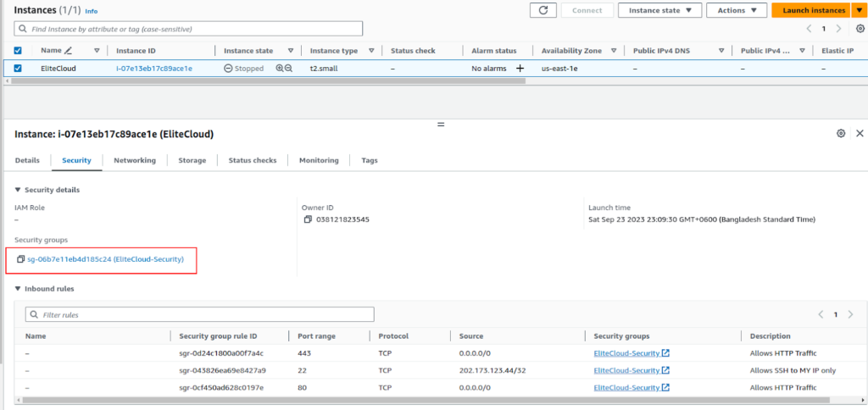Open Launch instances split arrow

(858, 10)
